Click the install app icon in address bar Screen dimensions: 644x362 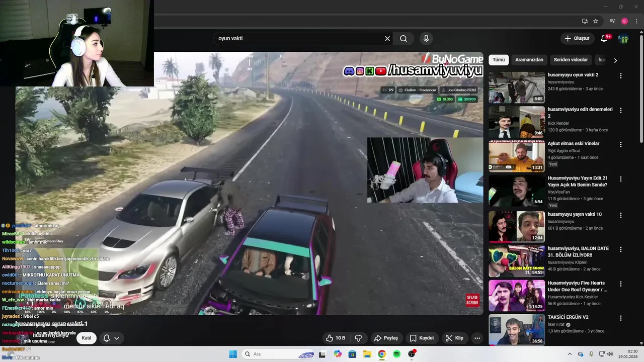(x=585, y=21)
